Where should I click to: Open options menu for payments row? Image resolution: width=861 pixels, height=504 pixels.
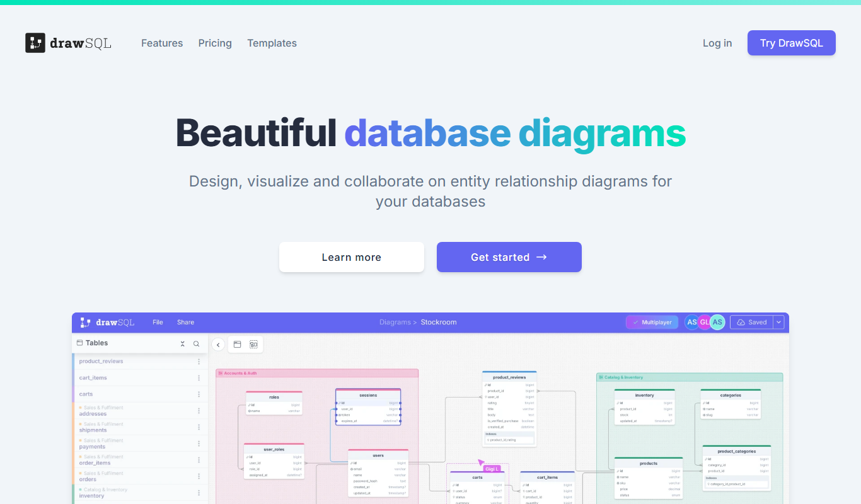pyautogui.click(x=199, y=444)
